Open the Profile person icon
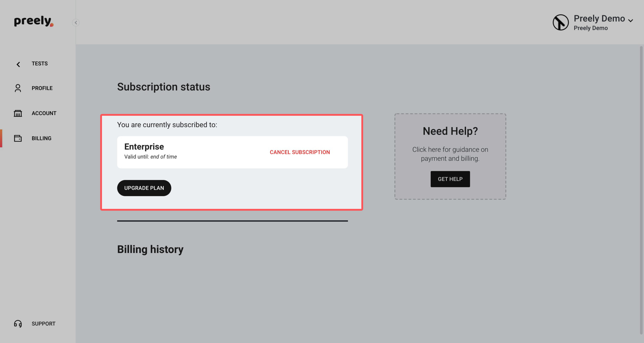 click(x=18, y=88)
